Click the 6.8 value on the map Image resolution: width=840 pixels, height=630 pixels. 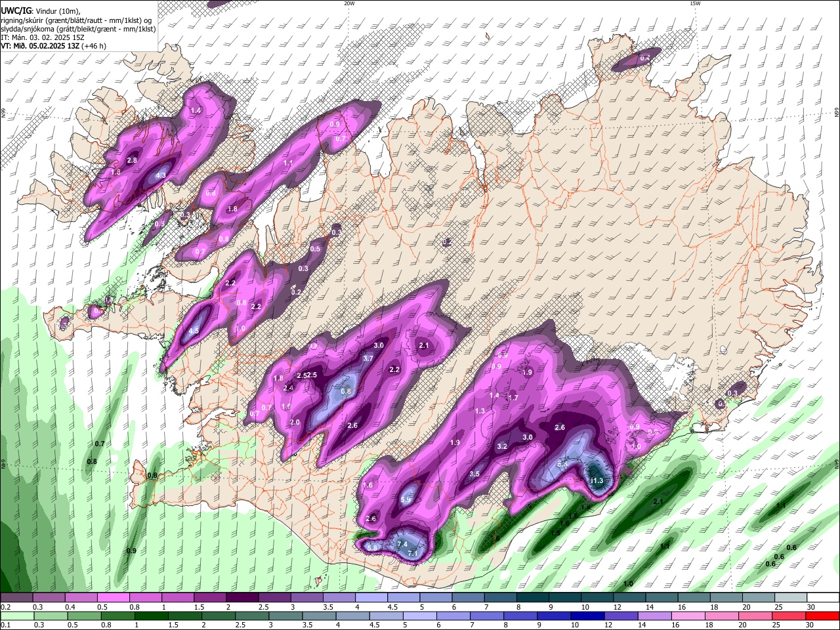coord(346,391)
